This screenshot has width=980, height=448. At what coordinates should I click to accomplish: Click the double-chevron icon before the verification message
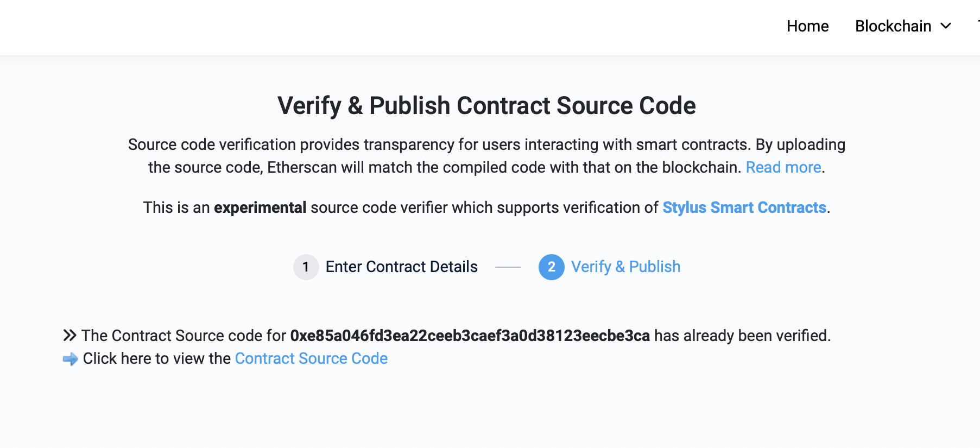(x=70, y=335)
